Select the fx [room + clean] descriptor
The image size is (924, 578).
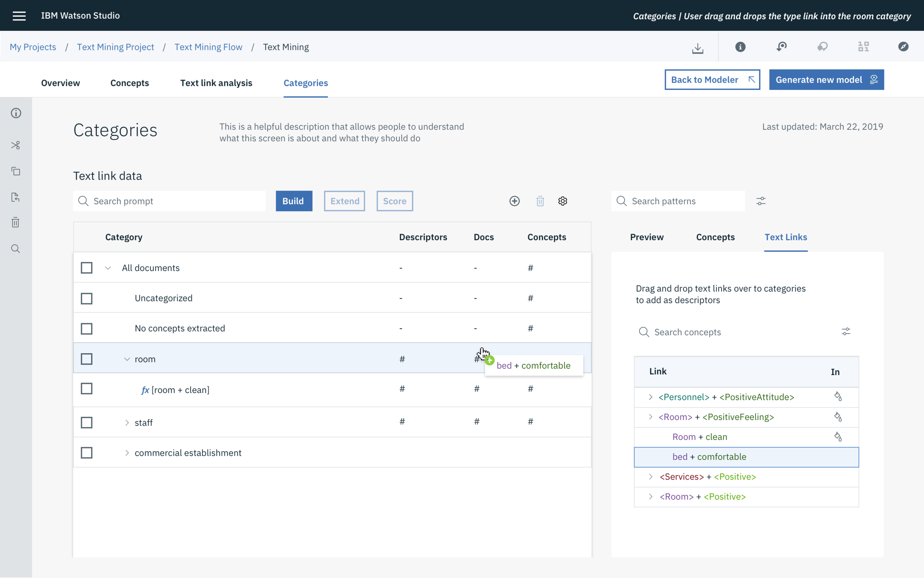tap(175, 390)
